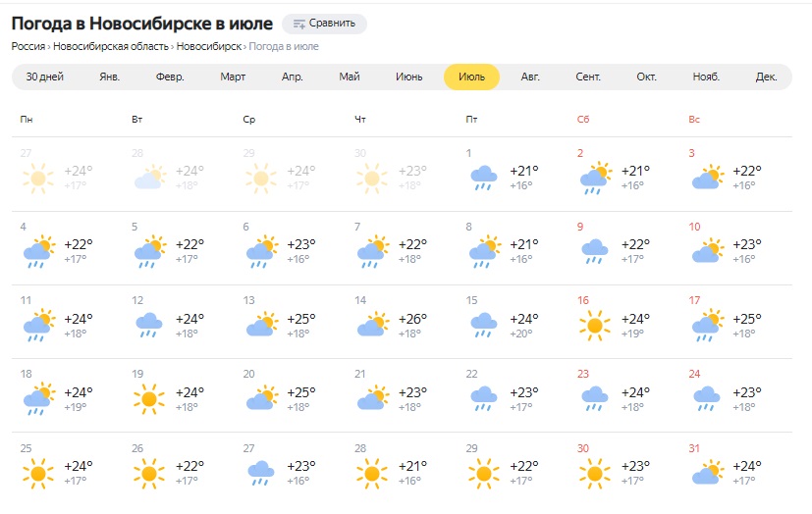Screen dimensions: 812x514
Task: Click the rain icon for July 23
Action: coord(594,398)
